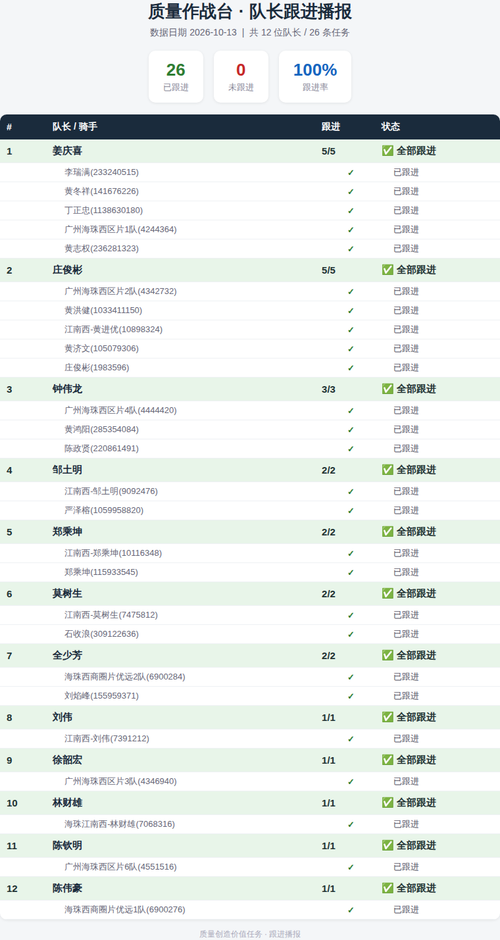Click the checkmark in the 黄洪健(1033411150) row
The height and width of the screenshot is (940, 500).
tap(351, 311)
